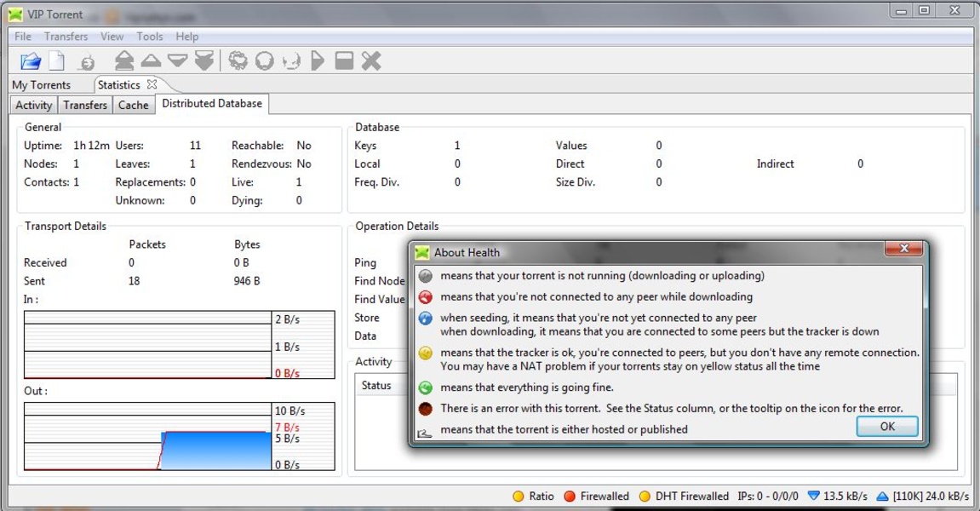Click the red Firewalled status indicator
Image resolution: width=980 pixels, height=511 pixels.
596,497
